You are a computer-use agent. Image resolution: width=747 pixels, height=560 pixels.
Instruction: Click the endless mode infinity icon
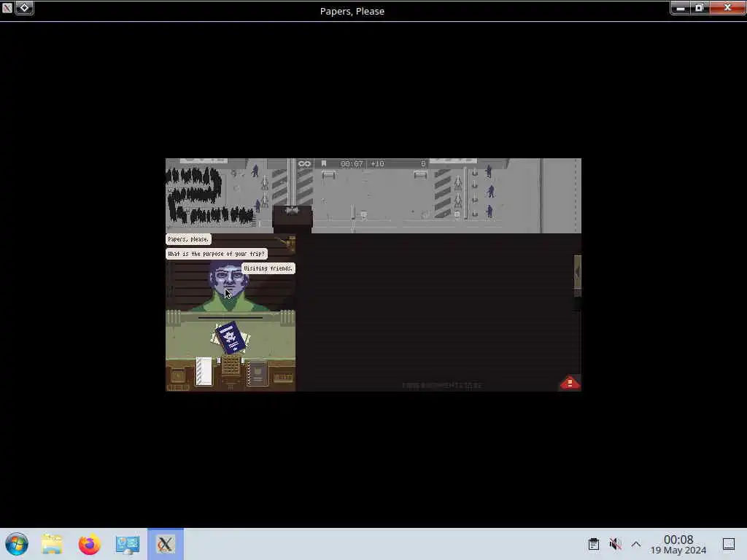(x=304, y=164)
